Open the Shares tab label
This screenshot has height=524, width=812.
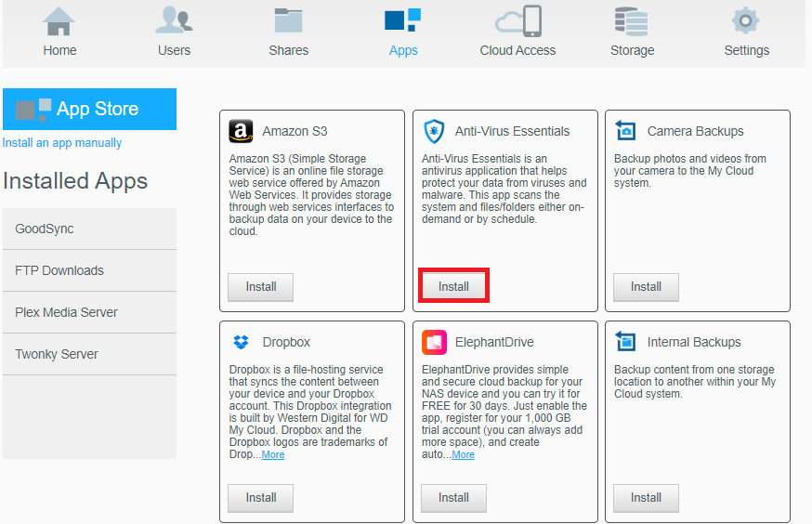coord(288,50)
